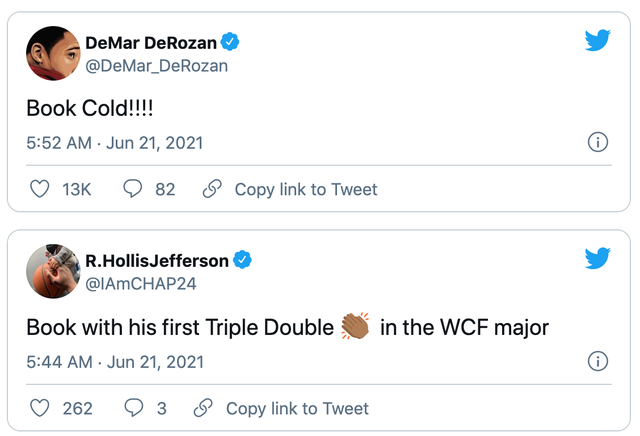Screen dimensions: 640x436
Task: Open info icon on DeRozan's tweet
Action: (598, 142)
